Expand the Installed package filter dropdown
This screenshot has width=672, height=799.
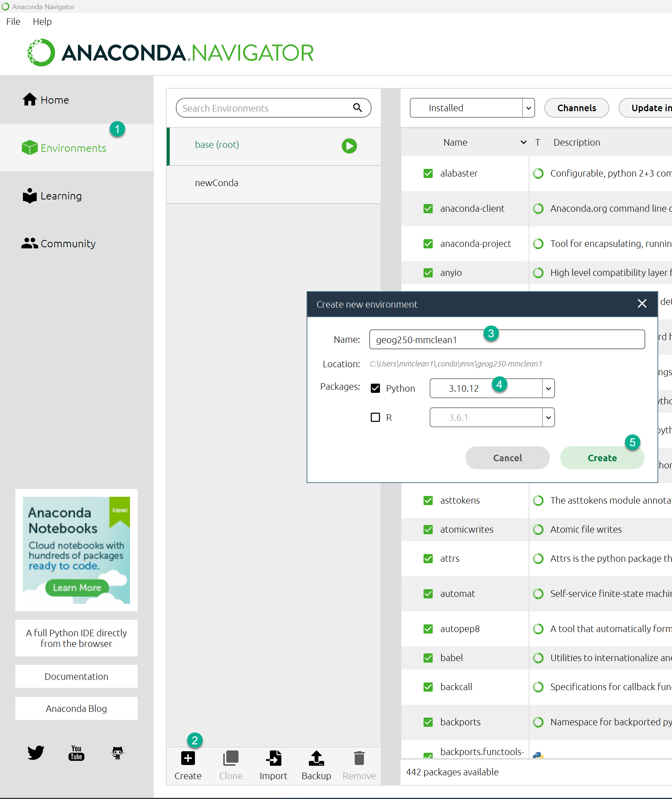tap(528, 108)
